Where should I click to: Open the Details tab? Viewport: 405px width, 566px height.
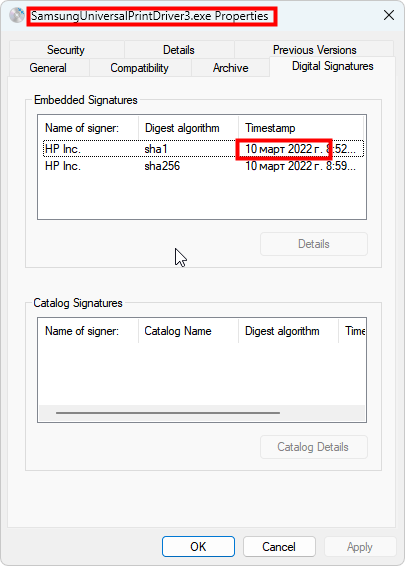(x=179, y=50)
